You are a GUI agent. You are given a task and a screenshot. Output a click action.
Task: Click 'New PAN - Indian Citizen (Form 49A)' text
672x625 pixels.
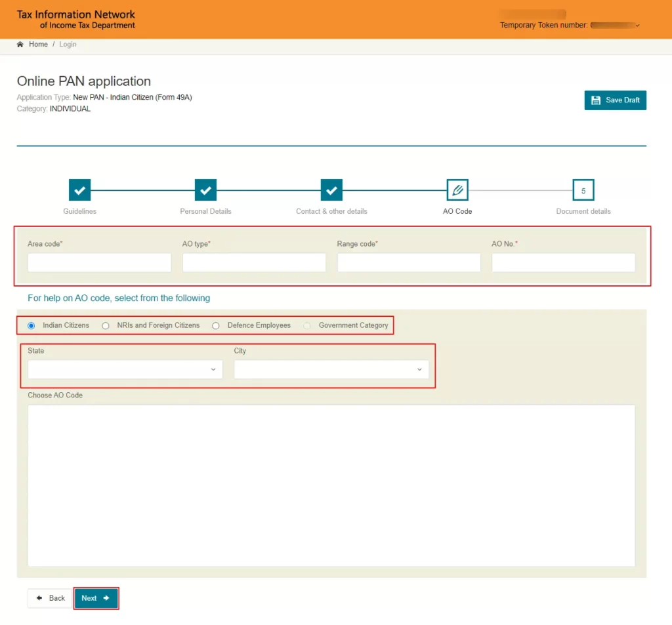133,97
